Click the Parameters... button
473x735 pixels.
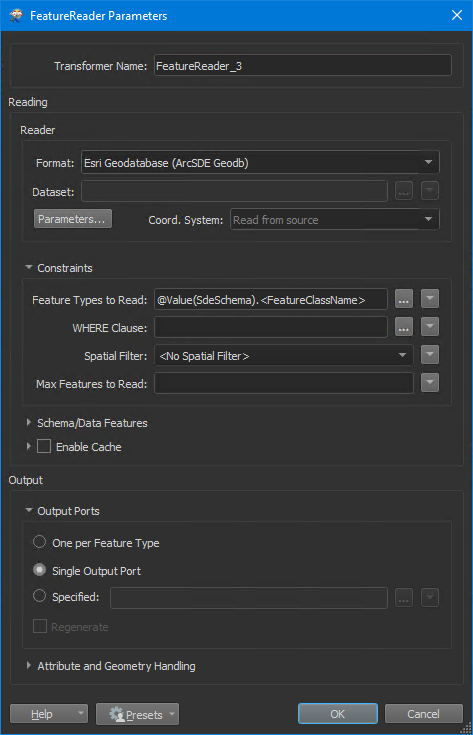(73, 219)
